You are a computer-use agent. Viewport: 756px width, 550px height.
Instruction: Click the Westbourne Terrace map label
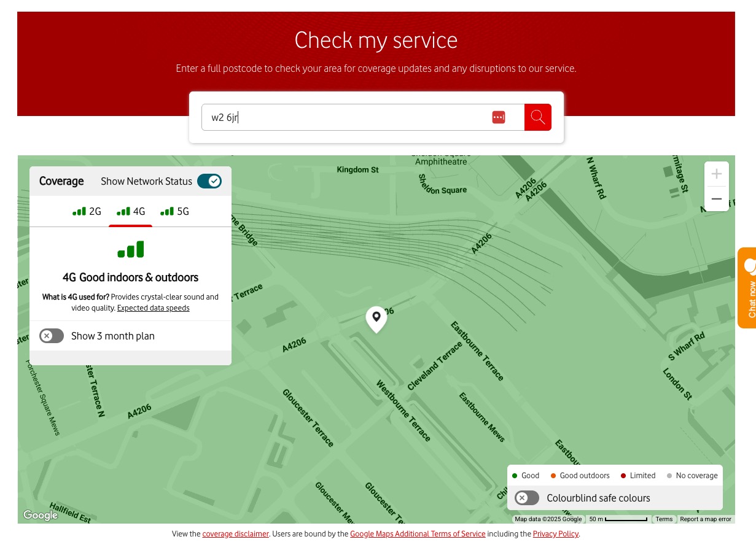pyautogui.click(x=404, y=411)
